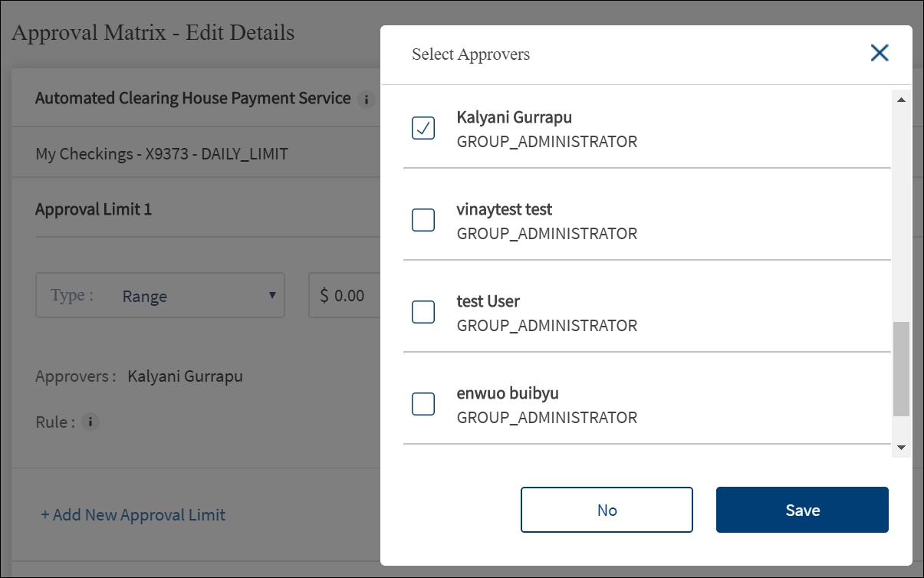Select My Checkings X9373 DAILY_LIMIT row
The height and width of the screenshot is (578, 924).
162,154
